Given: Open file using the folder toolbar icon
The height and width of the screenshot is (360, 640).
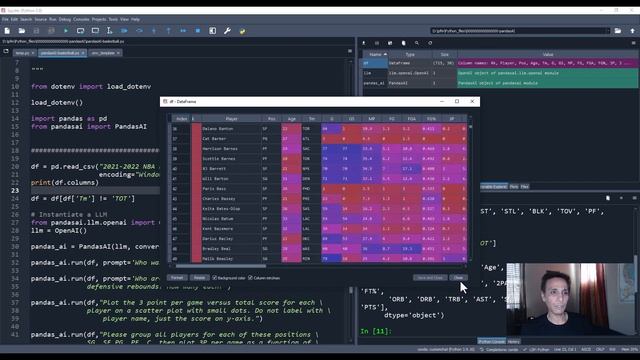Looking at the screenshot, I should (x=22, y=31).
